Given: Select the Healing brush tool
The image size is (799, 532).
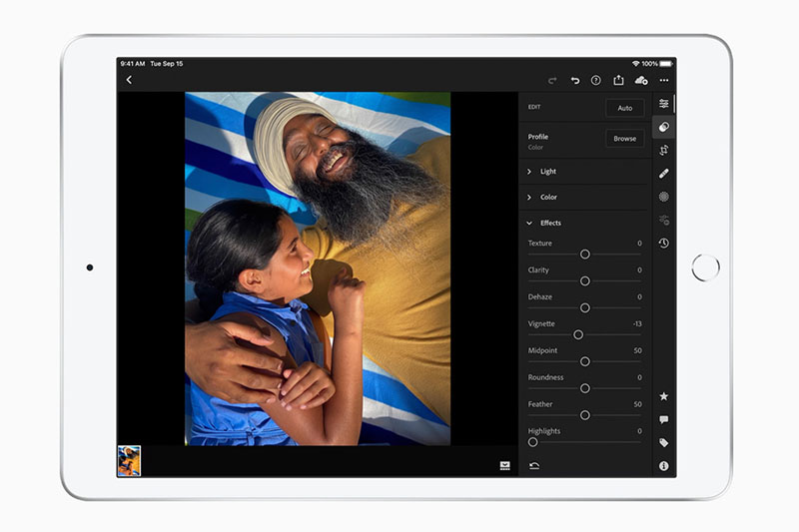Looking at the screenshot, I should pyautogui.click(x=664, y=174).
